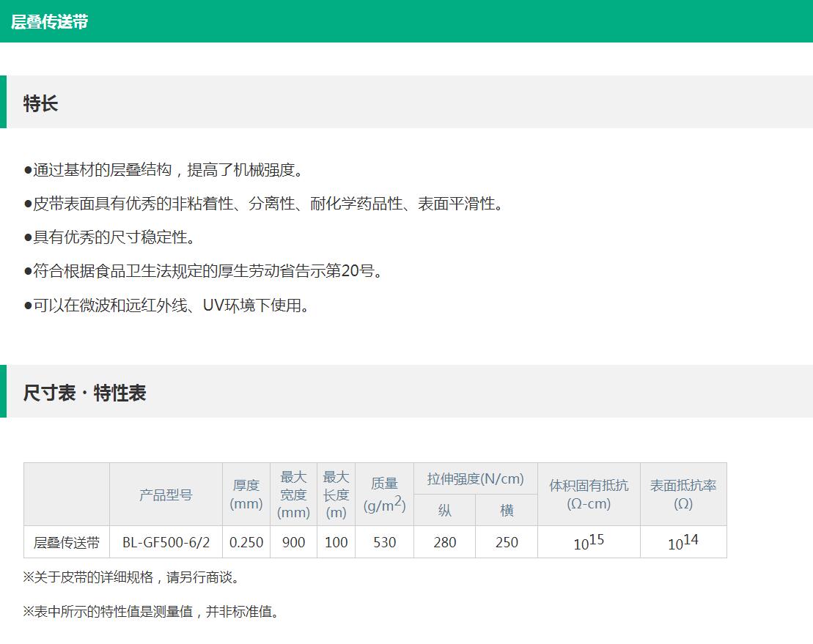The height and width of the screenshot is (644, 813).
Task: Click the bullet about 尺寸稳定性
Action: click(x=109, y=237)
